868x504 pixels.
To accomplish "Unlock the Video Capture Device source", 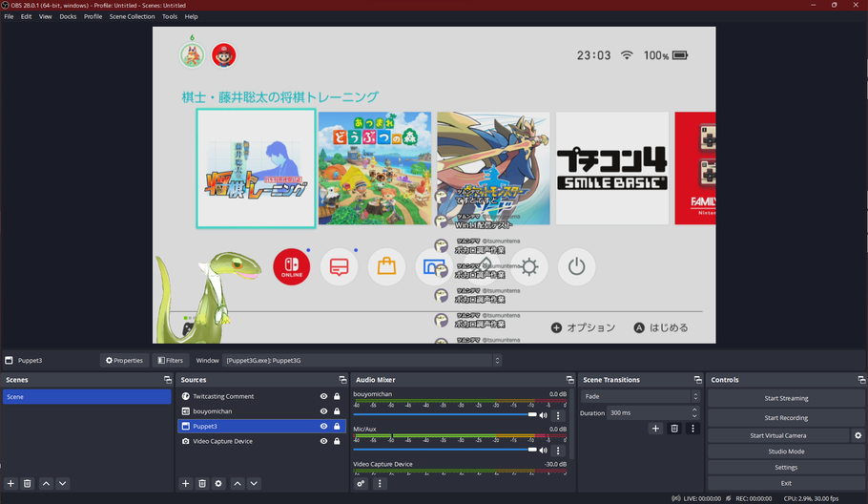I will pyautogui.click(x=337, y=441).
